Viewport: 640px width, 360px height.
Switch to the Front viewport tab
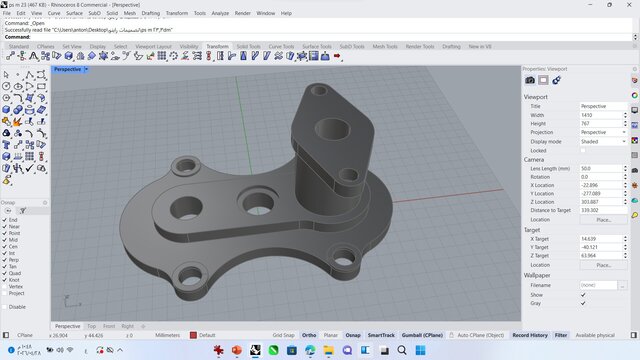109,326
